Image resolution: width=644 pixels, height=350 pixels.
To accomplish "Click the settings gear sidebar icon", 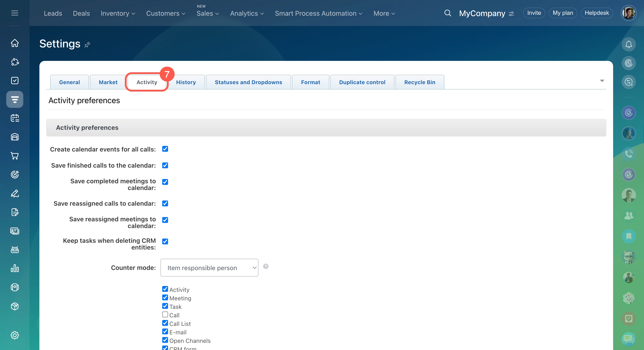I will (15, 335).
